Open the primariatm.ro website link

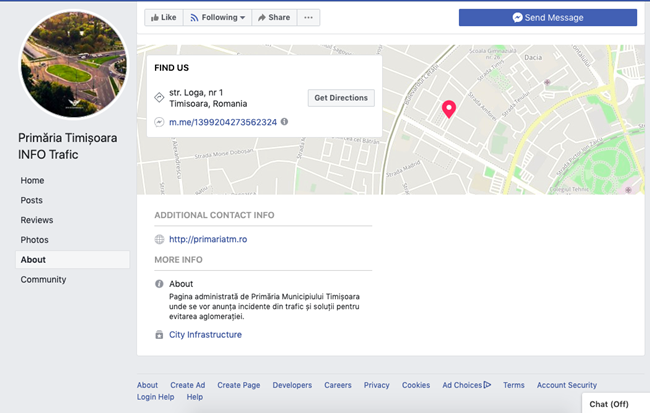point(208,240)
